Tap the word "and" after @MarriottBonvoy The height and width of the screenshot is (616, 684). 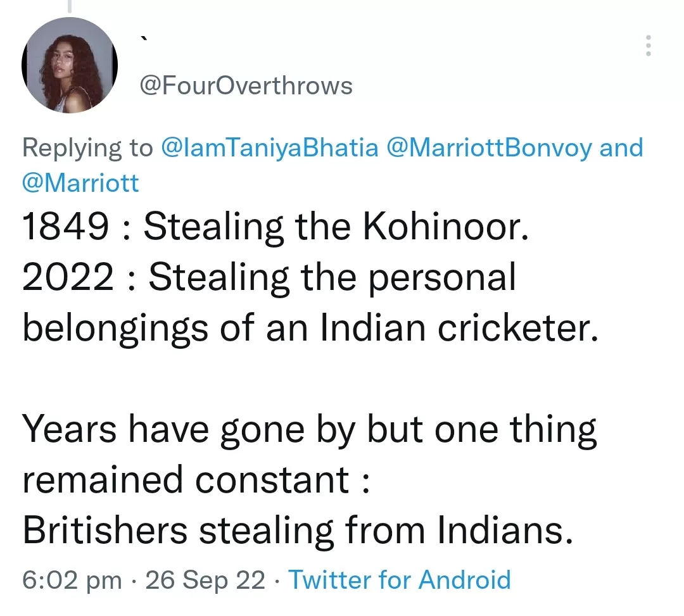click(x=621, y=148)
